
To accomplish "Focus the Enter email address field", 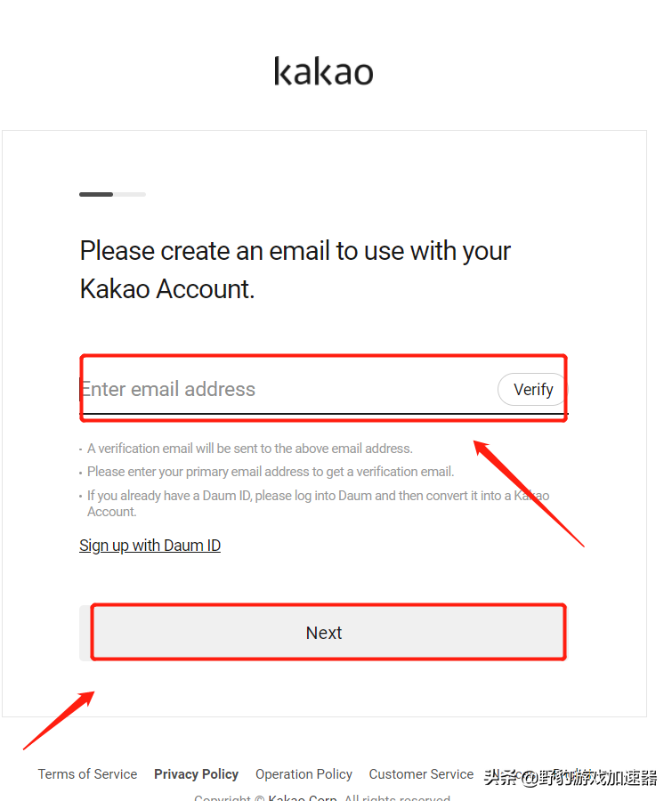I will [x=285, y=389].
